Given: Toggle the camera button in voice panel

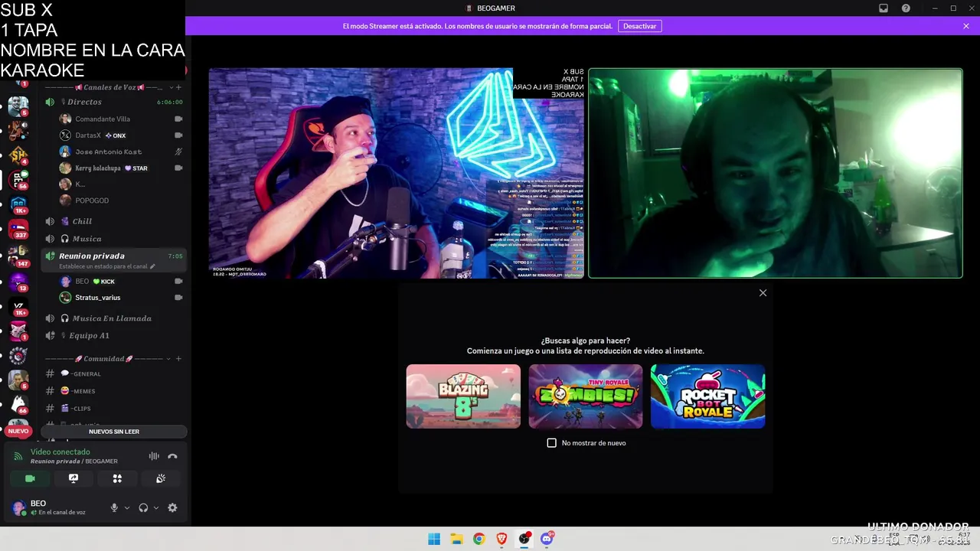Looking at the screenshot, I should [x=30, y=478].
